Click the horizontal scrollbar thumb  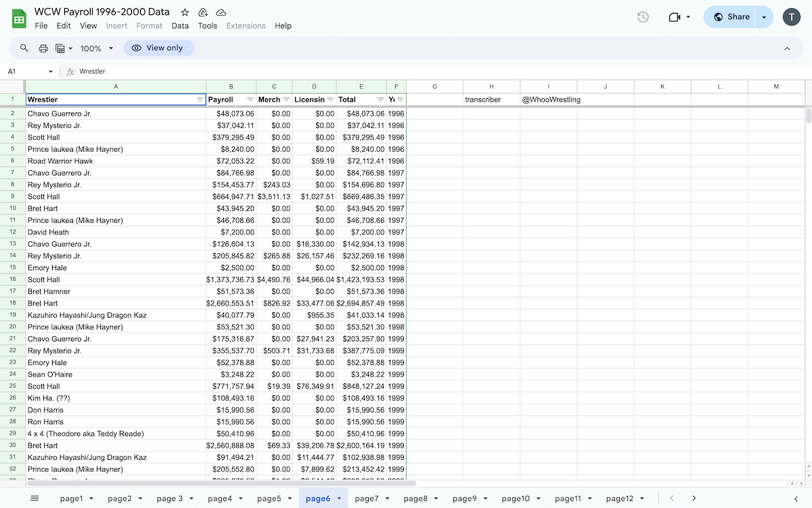point(221,483)
